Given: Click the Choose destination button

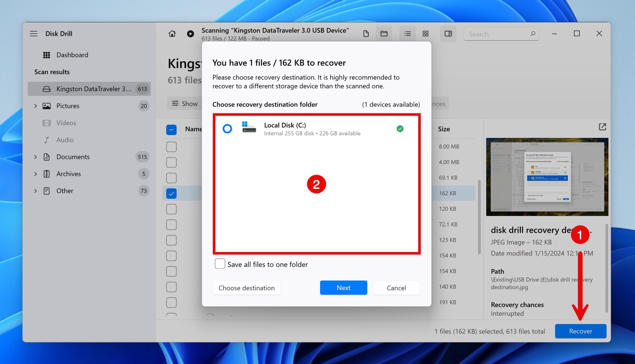Looking at the screenshot, I should coord(246,288).
